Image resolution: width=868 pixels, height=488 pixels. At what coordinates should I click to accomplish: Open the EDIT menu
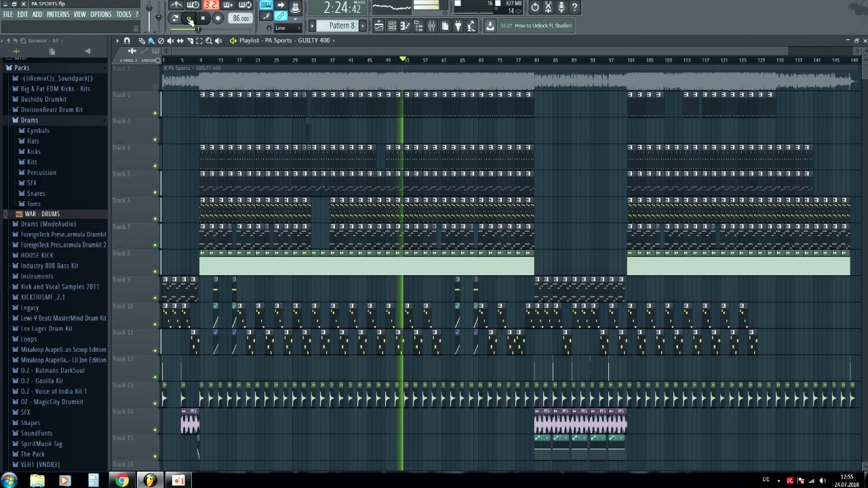click(22, 14)
